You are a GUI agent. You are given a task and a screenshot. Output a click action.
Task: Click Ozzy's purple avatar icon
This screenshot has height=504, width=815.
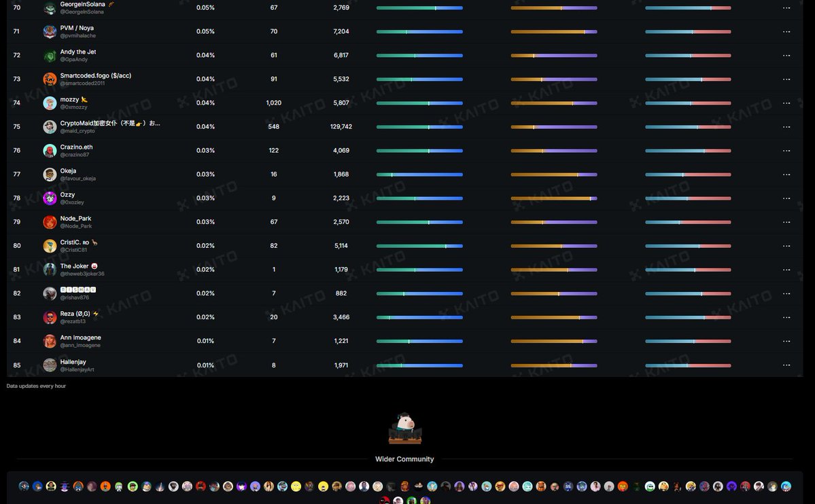[50, 198]
